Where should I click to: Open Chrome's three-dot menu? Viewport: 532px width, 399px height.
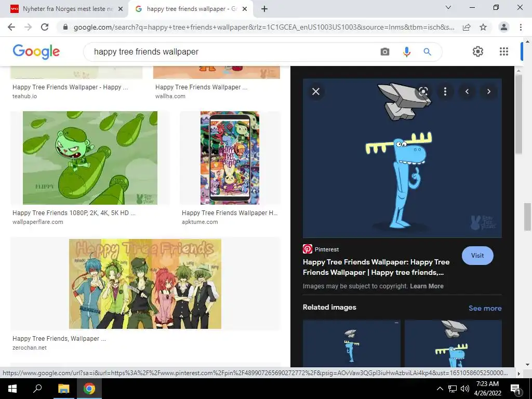pyautogui.click(x=521, y=27)
